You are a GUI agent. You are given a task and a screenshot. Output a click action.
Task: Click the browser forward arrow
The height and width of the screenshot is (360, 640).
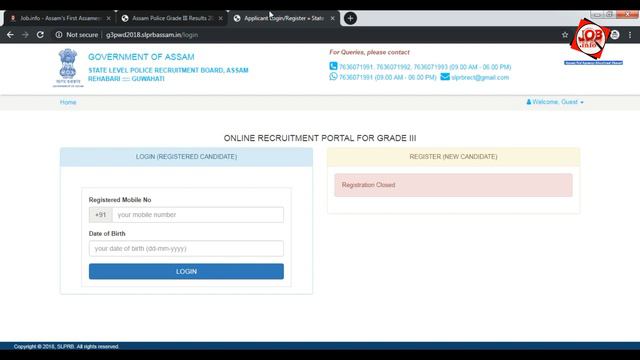tap(25, 35)
